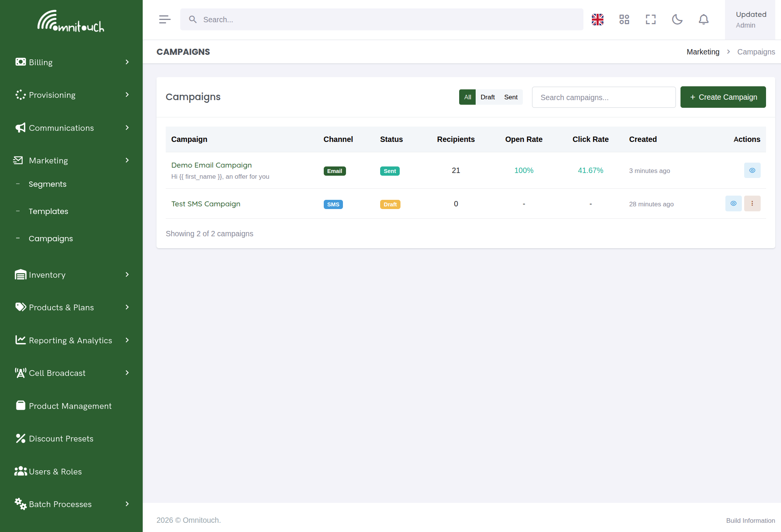This screenshot has width=781, height=532.
Task: Expand the Products & Plans chevron
Action: pos(127,307)
